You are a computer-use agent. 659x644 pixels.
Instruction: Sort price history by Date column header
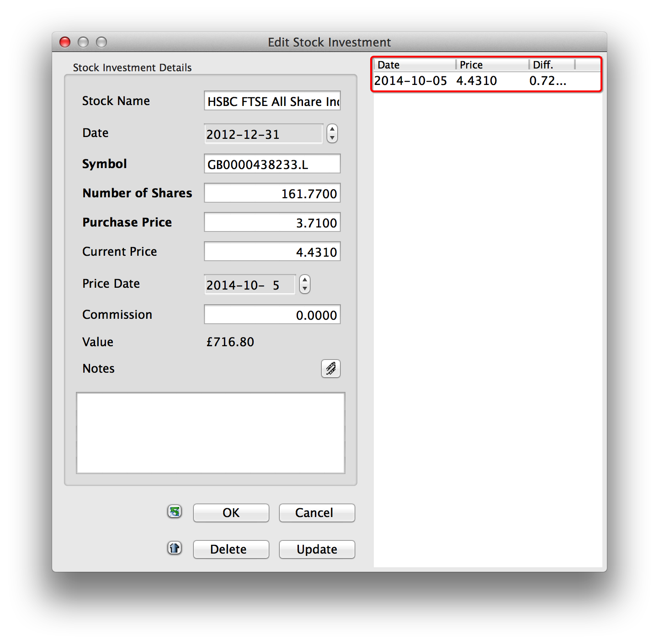click(x=414, y=65)
